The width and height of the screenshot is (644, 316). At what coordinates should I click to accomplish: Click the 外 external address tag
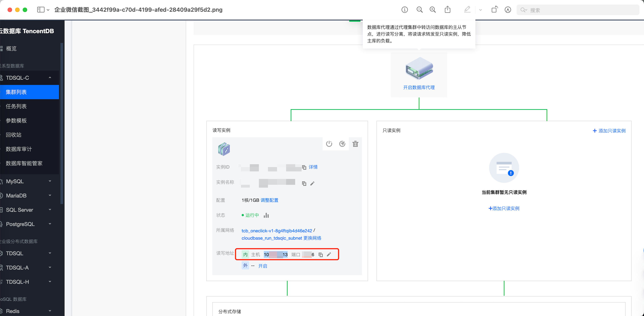245,265
